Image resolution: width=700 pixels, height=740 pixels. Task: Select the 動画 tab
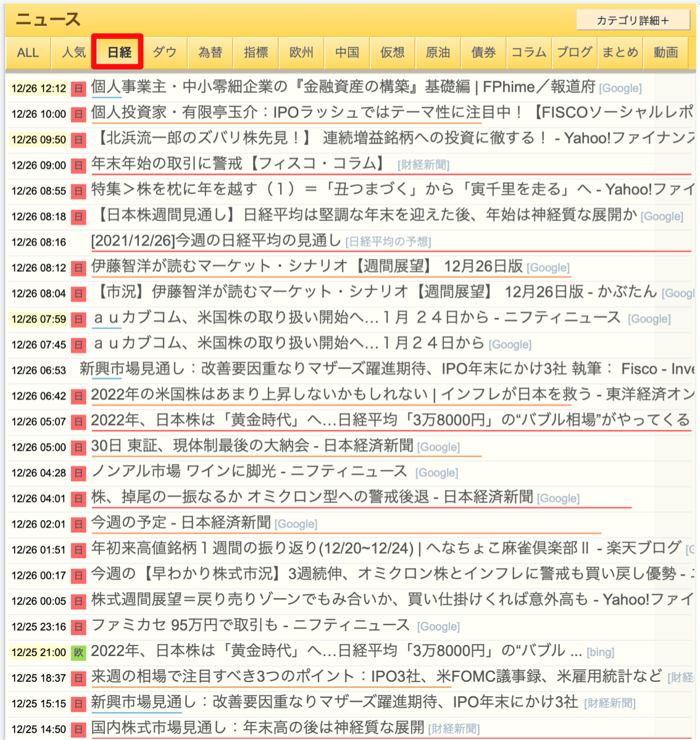(665, 53)
